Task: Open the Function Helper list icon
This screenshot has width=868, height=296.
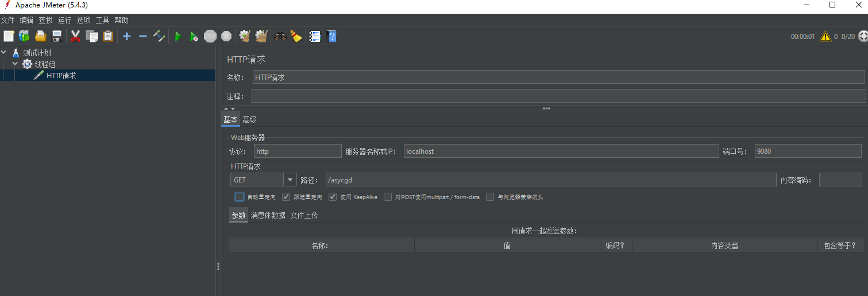Action: (x=315, y=36)
